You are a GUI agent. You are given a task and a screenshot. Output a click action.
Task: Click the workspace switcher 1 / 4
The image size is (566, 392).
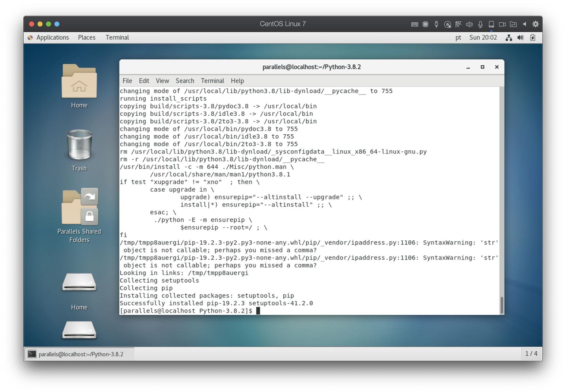pos(531,353)
